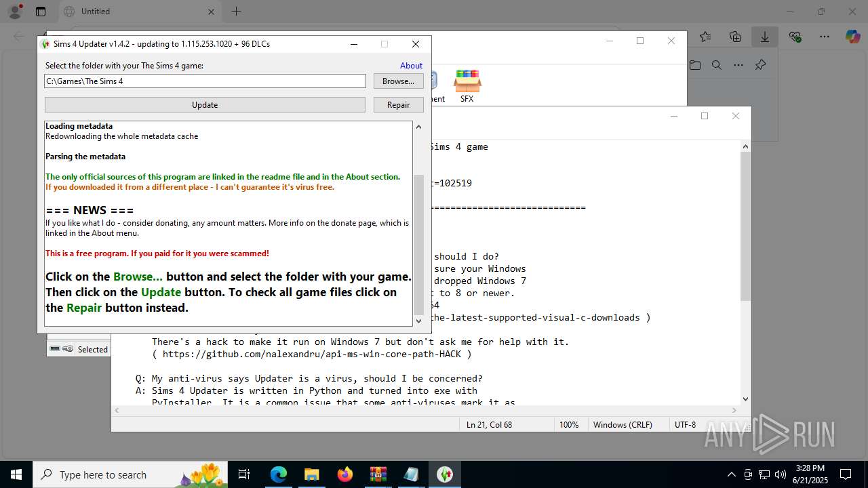Click the Browse... button

pyautogui.click(x=399, y=81)
